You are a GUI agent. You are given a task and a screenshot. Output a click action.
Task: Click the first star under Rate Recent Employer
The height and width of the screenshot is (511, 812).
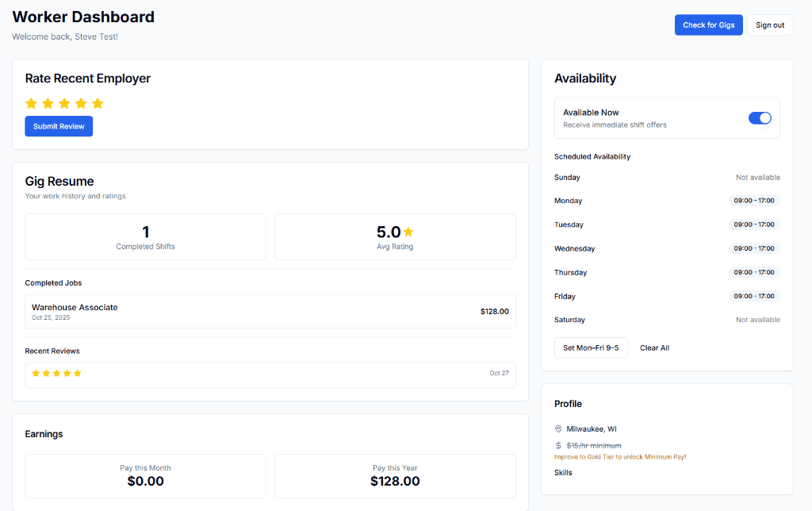32,103
